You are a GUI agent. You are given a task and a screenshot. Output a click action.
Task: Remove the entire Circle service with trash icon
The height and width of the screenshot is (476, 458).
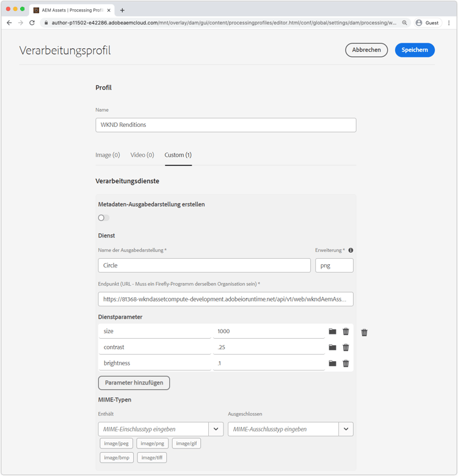(x=364, y=333)
